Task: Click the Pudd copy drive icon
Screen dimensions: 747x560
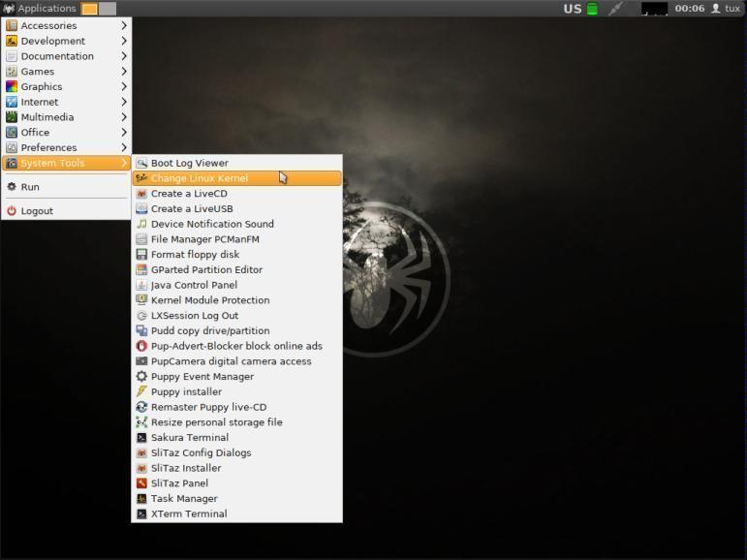Action: click(141, 330)
